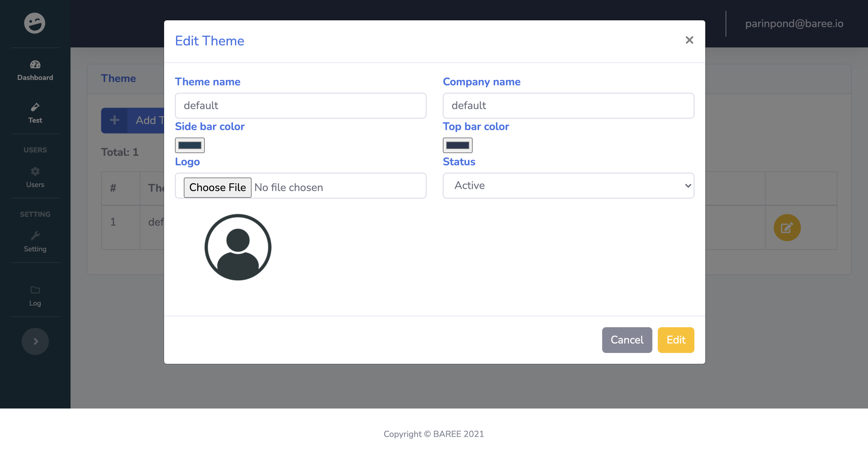Open the Log folder icon in sidebar
This screenshot has width=868, height=460.
pyautogui.click(x=35, y=291)
